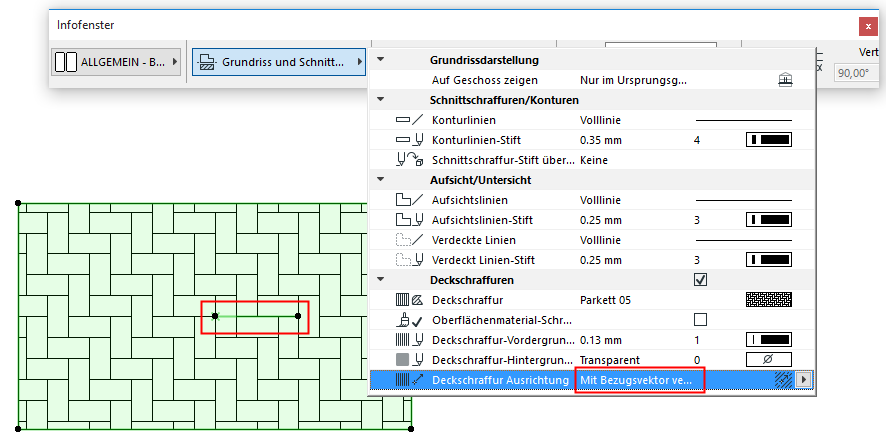886x439 pixels.
Task: Click pen number 0 for Deckschraffur-Hintergrund
Action: pos(697,360)
